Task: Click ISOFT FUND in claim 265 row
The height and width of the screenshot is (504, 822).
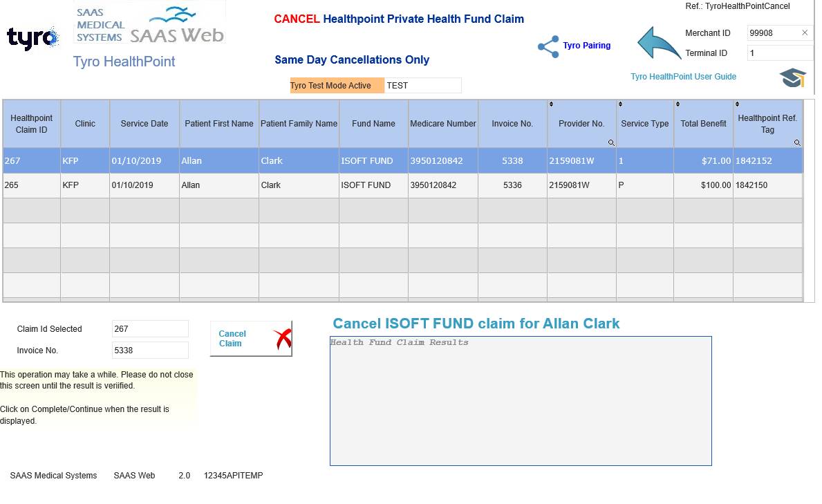Action: click(x=373, y=185)
